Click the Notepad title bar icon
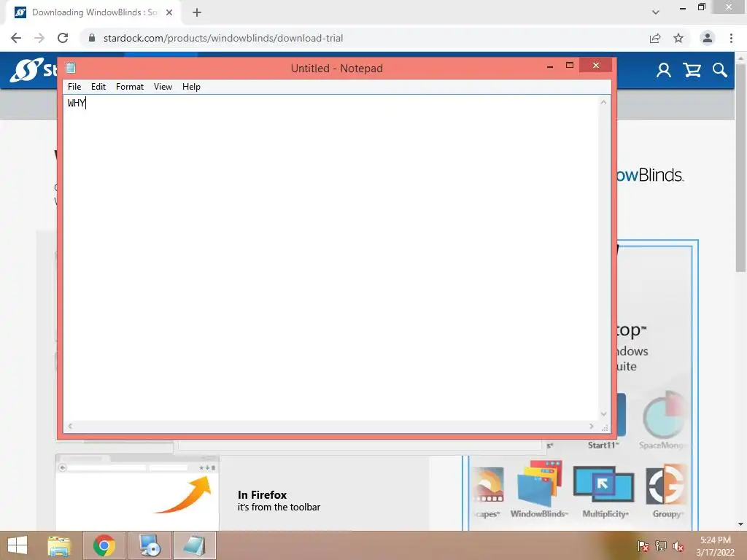The width and height of the screenshot is (747, 560). [x=71, y=68]
